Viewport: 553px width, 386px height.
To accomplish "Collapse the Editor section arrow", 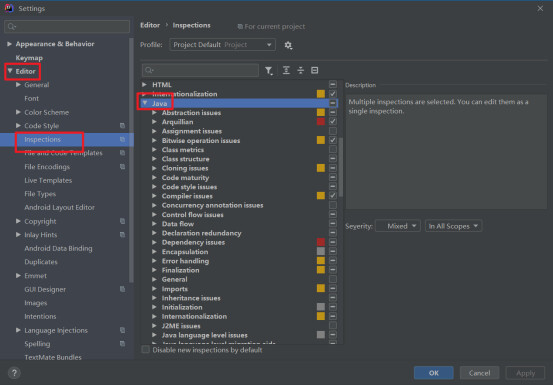I will coord(10,71).
